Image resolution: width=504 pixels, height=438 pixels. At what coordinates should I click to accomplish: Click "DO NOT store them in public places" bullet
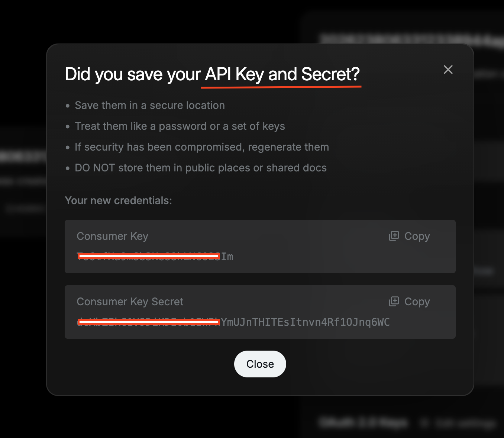click(200, 168)
